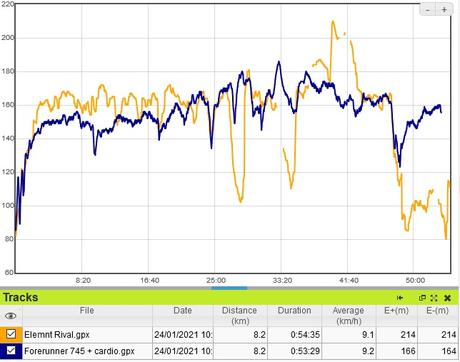Grab the blue panel divider handle
460x362 pixels.
pyautogui.click(x=229, y=288)
